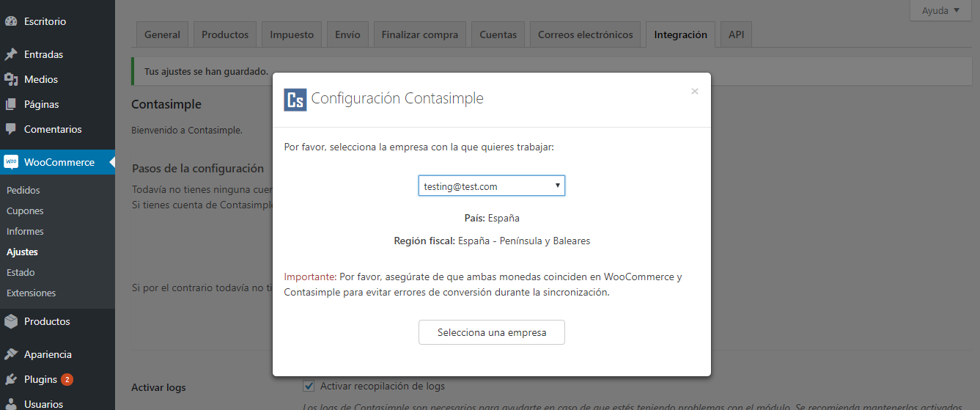Image resolution: width=980 pixels, height=410 pixels.
Task: Go to the Finalizar compra tab
Action: point(420,34)
